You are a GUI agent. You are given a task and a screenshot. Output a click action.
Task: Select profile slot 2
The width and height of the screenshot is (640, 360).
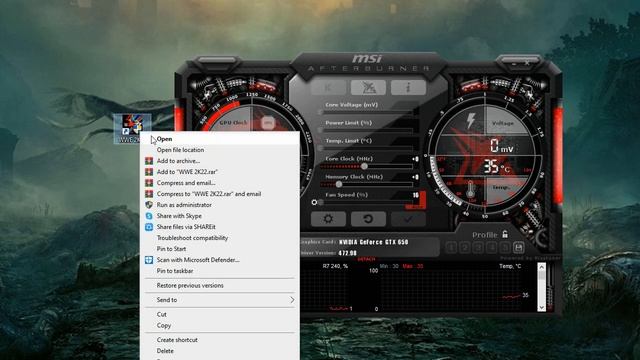(x=465, y=247)
